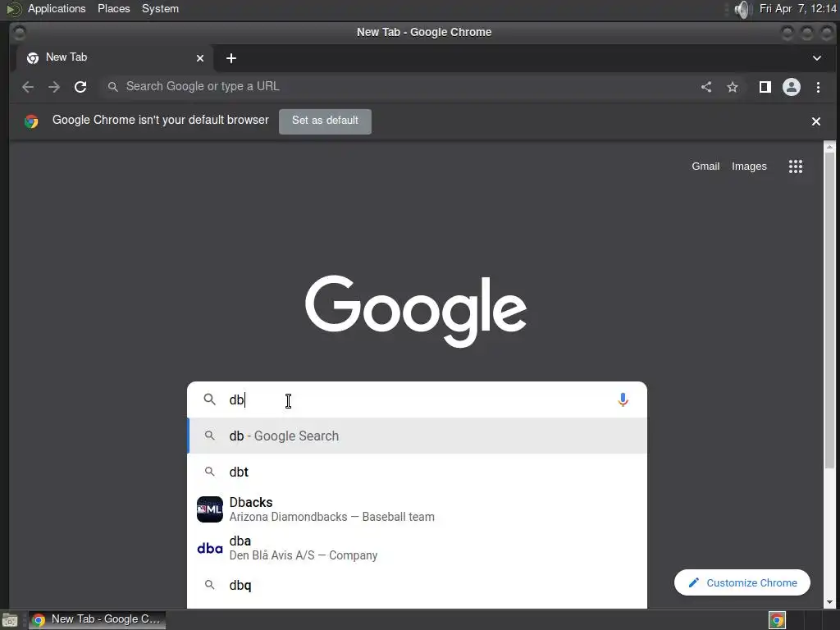The image size is (840, 630).
Task: Focus the Google search box containing 'db'
Action: [x=417, y=399]
